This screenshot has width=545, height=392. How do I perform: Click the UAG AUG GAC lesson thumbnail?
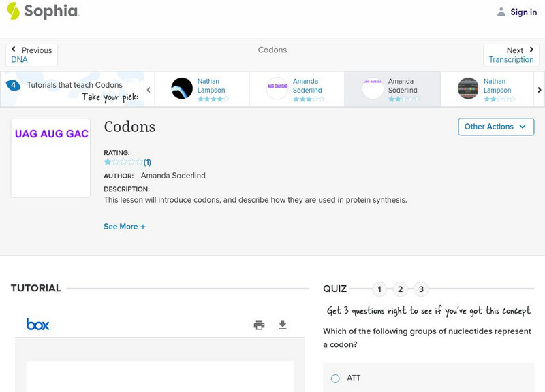click(50, 157)
